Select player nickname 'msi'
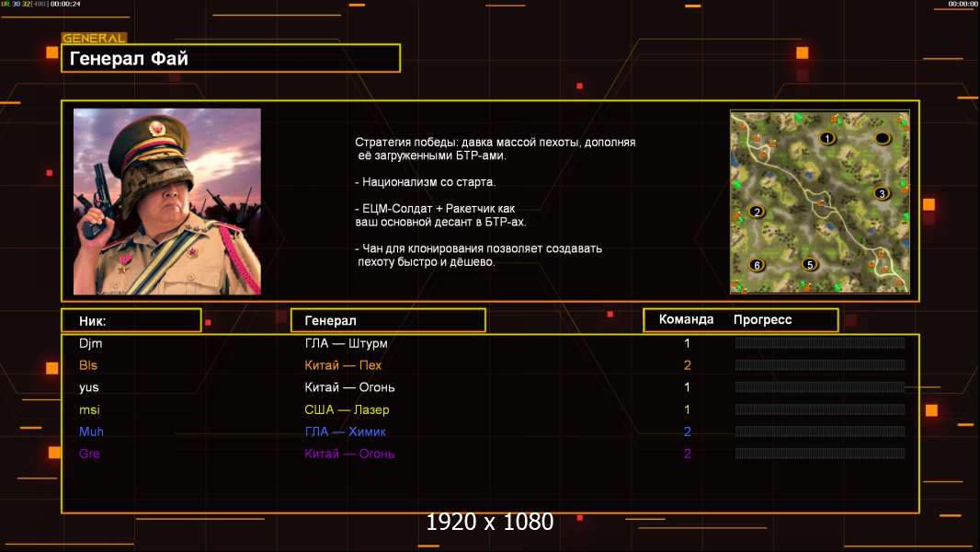The height and width of the screenshot is (552, 980). [89, 409]
